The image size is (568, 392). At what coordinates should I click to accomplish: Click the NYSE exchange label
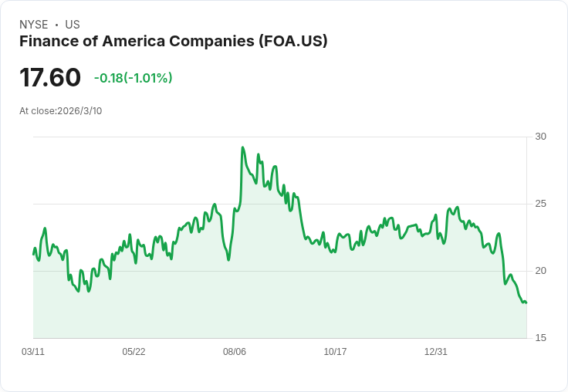point(33,25)
